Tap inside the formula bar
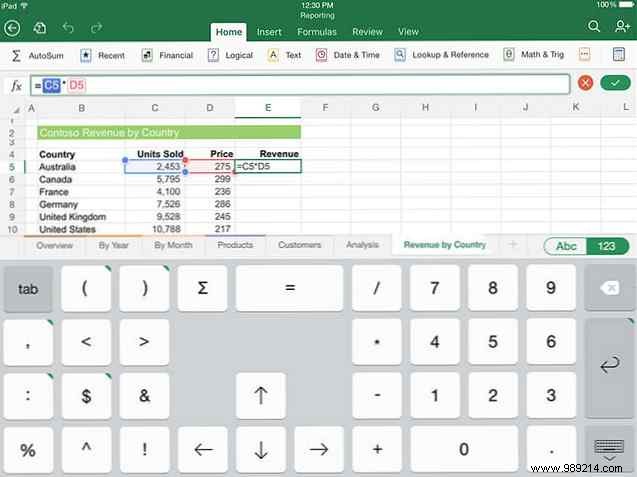This screenshot has width=637, height=477. 300,85
